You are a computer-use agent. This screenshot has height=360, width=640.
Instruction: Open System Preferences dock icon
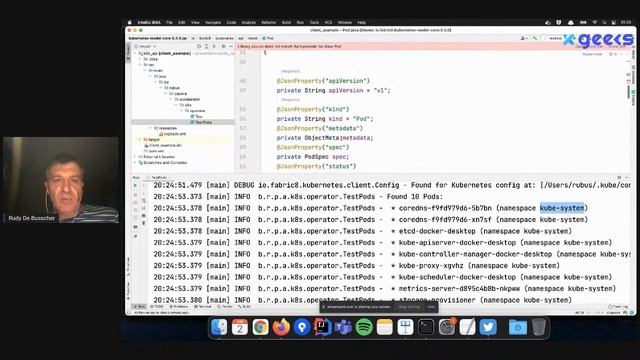pos(447,327)
